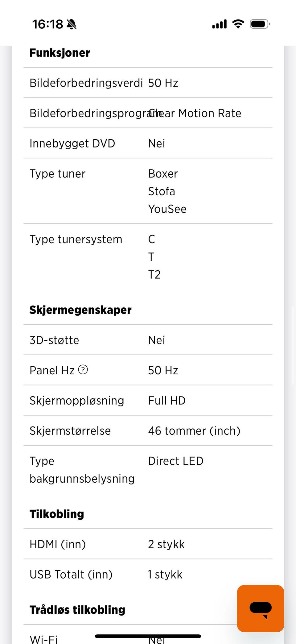296x644 pixels.
Task: Tap the 46 tommer (inch) screen size
Action: click(x=194, y=431)
